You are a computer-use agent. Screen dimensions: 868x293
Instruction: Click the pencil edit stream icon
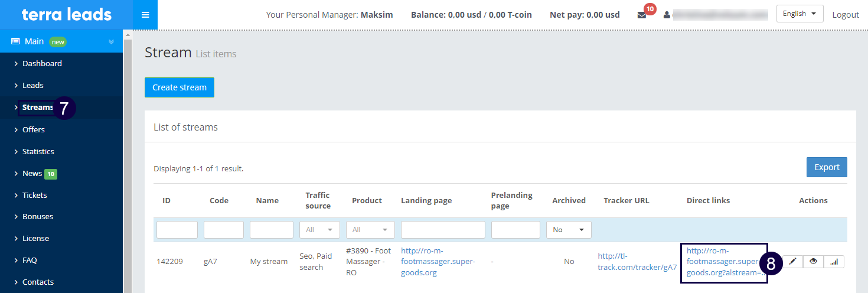[x=793, y=261]
